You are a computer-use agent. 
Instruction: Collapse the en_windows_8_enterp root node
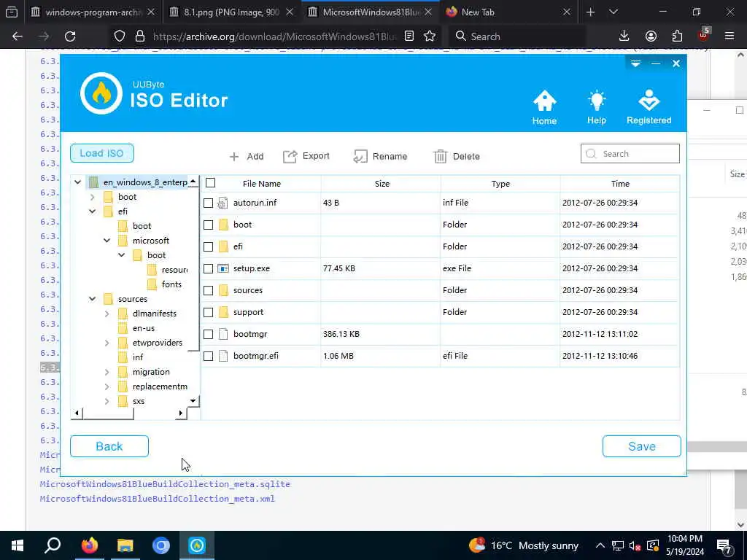[77, 182]
